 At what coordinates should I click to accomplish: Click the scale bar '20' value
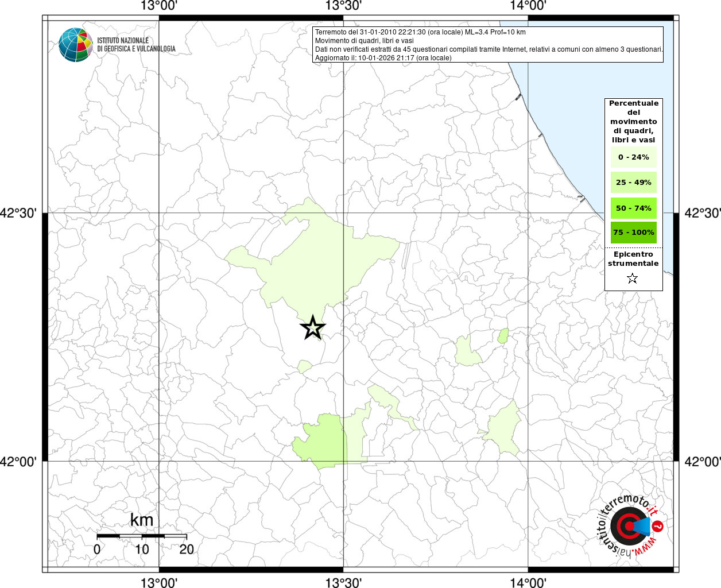click(x=187, y=550)
